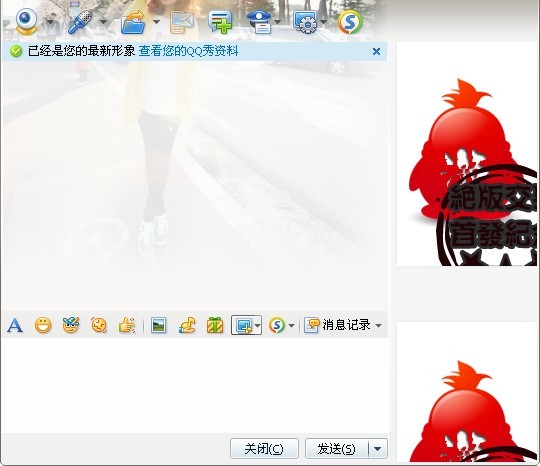
Task: Open file transfer options dropdown
Action: tap(156, 22)
